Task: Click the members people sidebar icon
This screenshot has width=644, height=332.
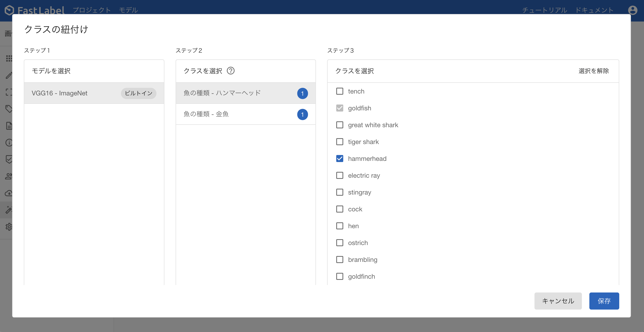Action: coord(9,176)
